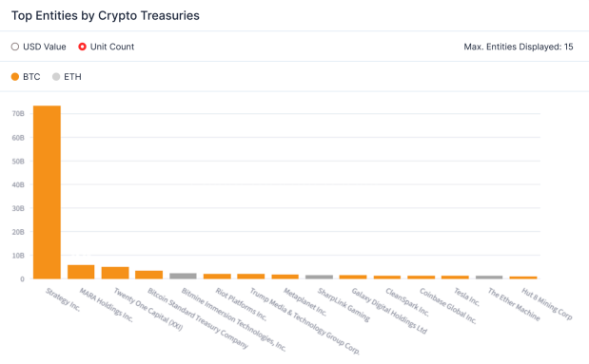589x364 pixels.
Task: Click the Trump Media & Technology Group bar
Action: [x=251, y=277]
